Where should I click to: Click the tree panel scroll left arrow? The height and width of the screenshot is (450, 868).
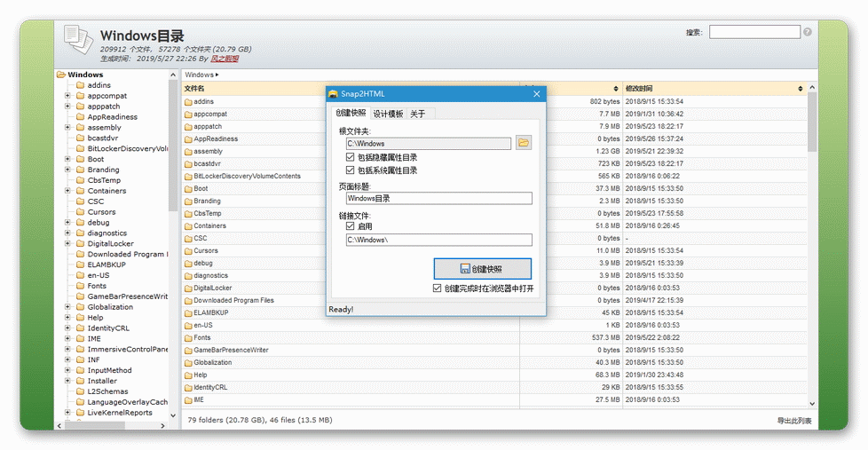coord(59,426)
